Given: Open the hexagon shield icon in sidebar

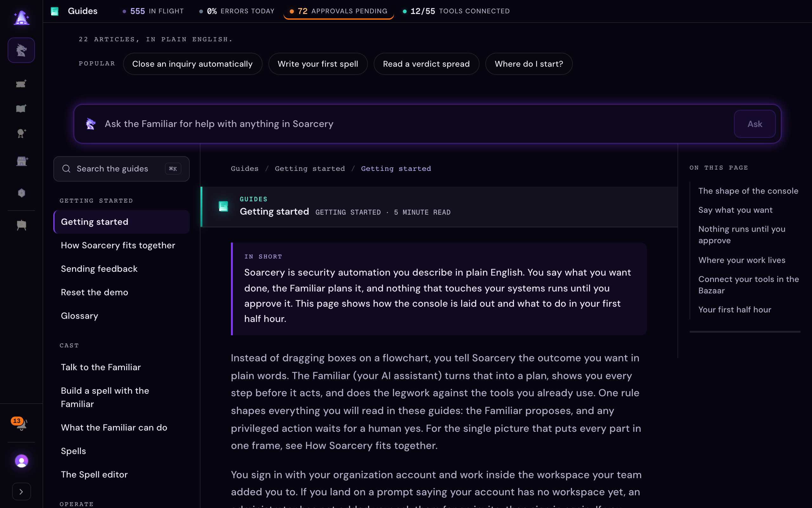Looking at the screenshot, I should [22, 193].
